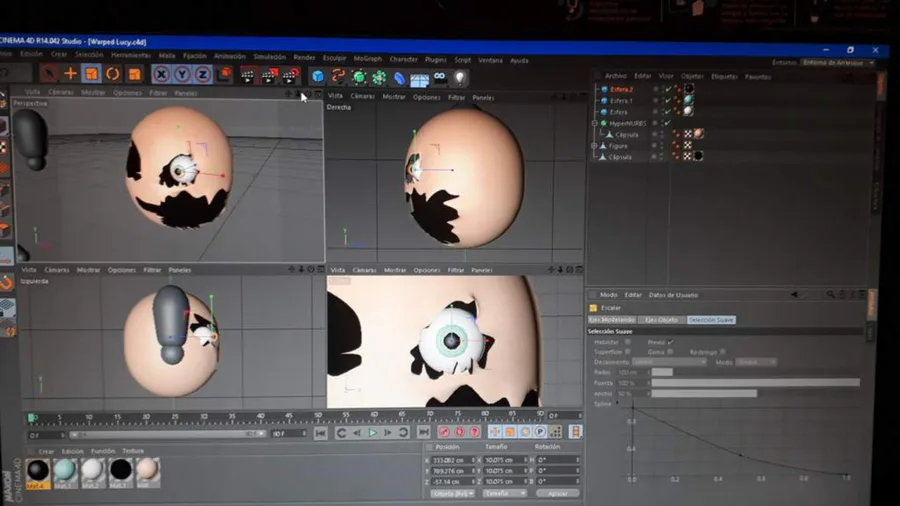Screen dimensions: 900x506
Task: Activate the Scale tool cube icon
Action: pyautogui.click(x=91, y=73)
